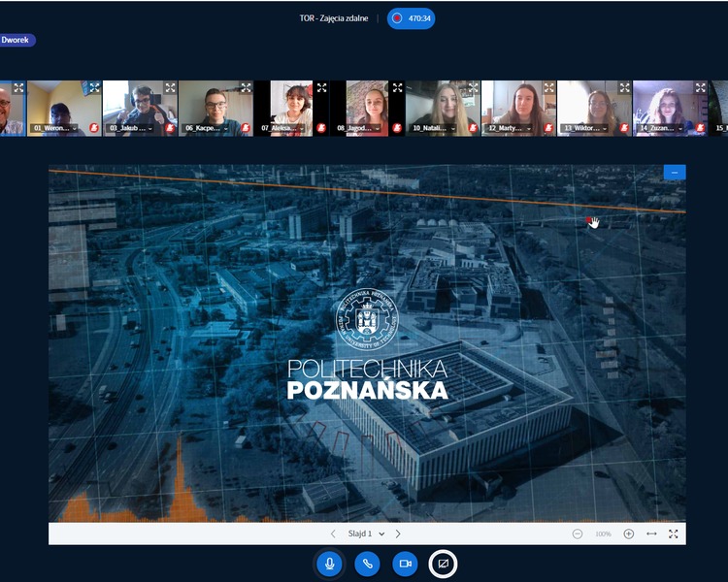Click muted mic icon on 06_Kacpe
Image resolution: width=728 pixels, height=582 pixels.
tap(246, 128)
